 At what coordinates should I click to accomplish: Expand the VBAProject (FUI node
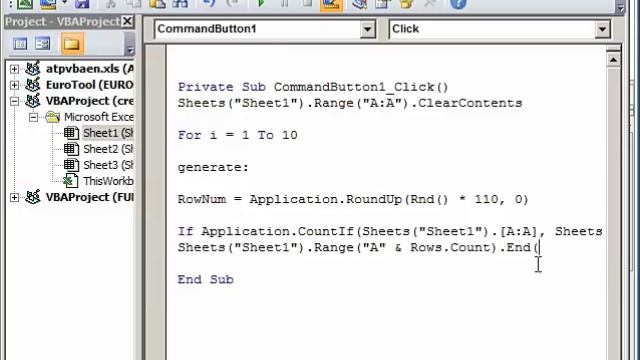pyautogui.click(x=14, y=197)
